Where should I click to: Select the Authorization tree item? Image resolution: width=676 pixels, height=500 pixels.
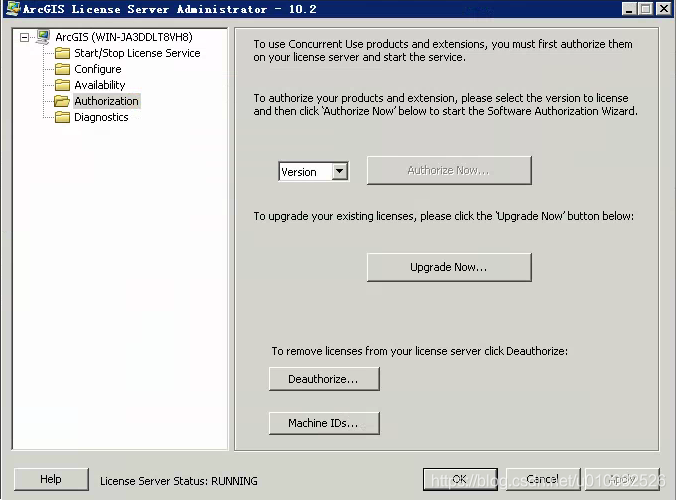point(106,101)
